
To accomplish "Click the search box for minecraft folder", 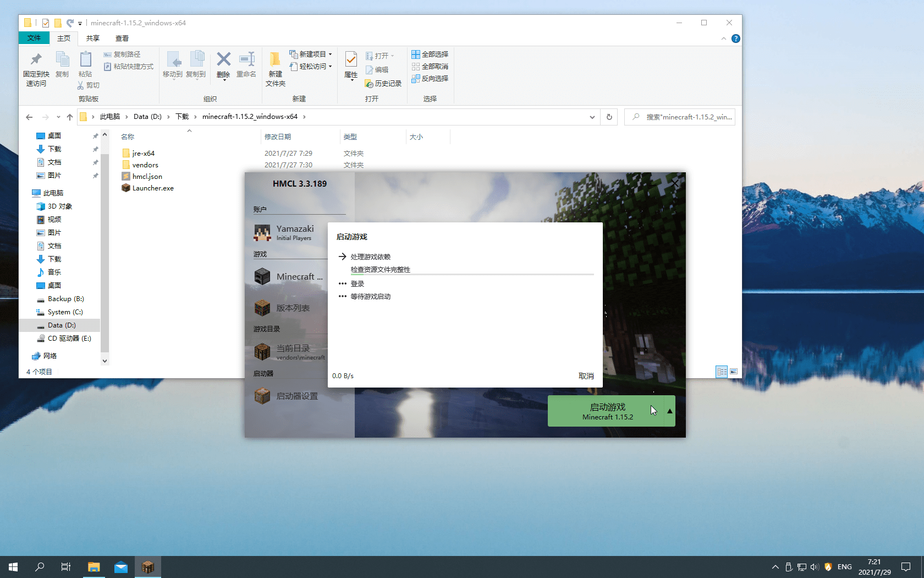I will (x=682, y=117).
